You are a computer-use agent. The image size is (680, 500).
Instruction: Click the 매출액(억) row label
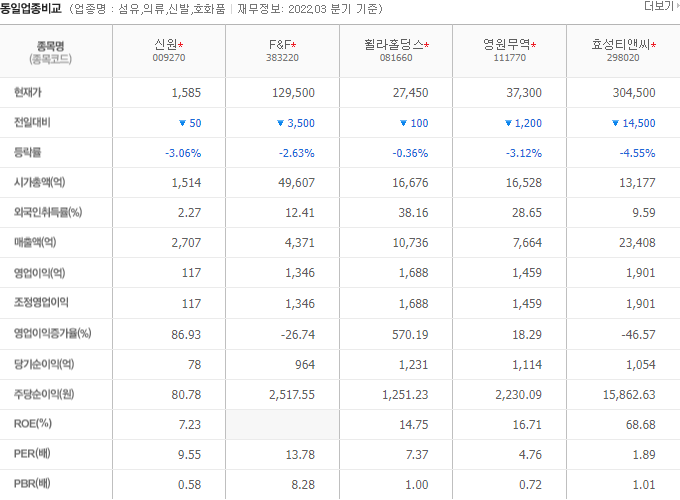(35, 242)
